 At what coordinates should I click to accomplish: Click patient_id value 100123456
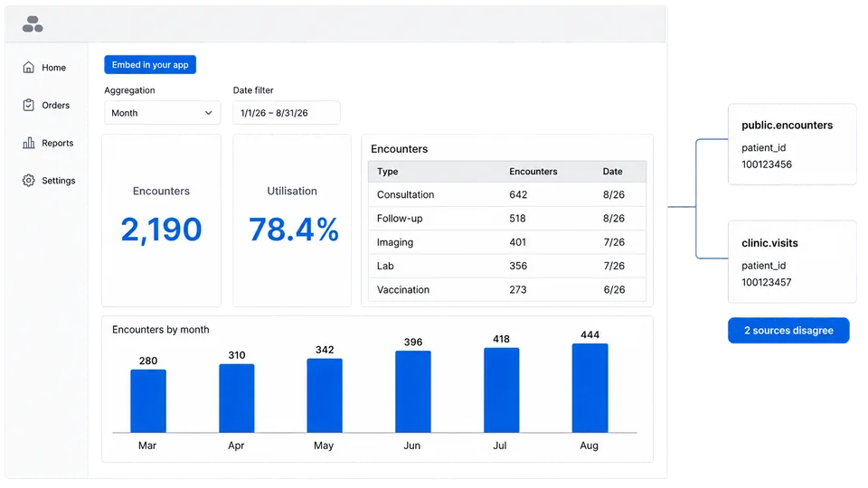[767, 164]
